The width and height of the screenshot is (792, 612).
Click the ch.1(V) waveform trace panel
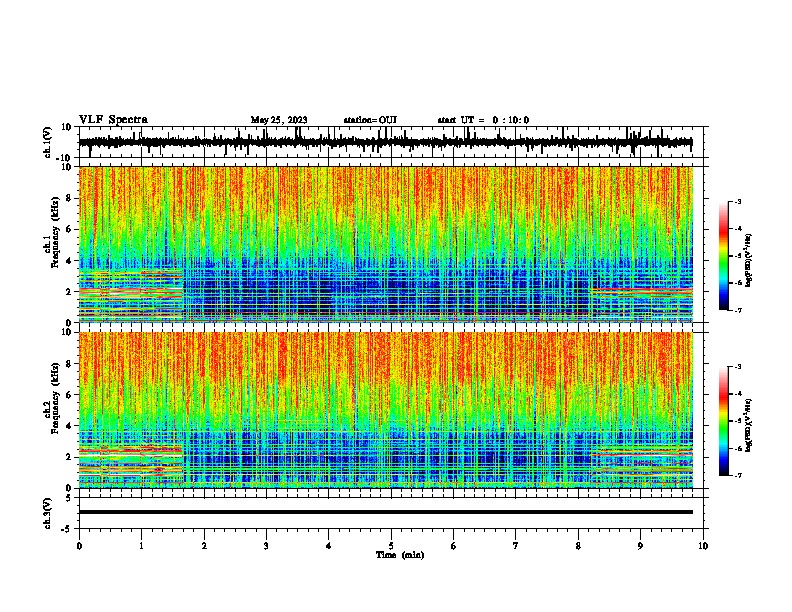click(x=393, y=142)
